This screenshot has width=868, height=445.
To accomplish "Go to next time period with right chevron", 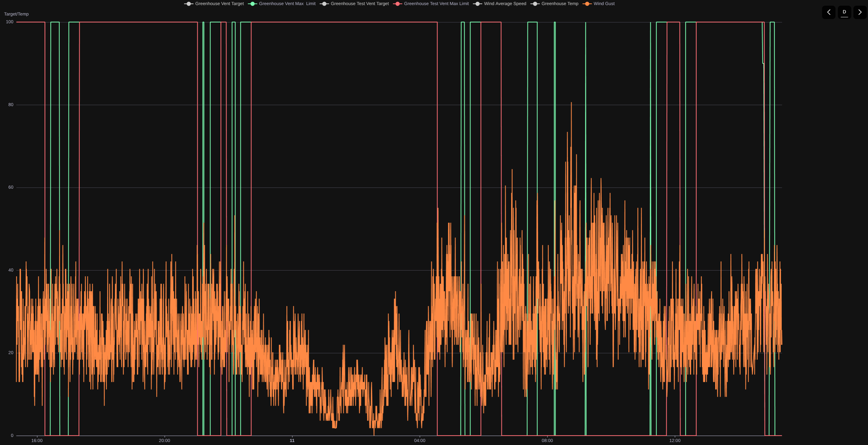I will click(x=860, y=12).
